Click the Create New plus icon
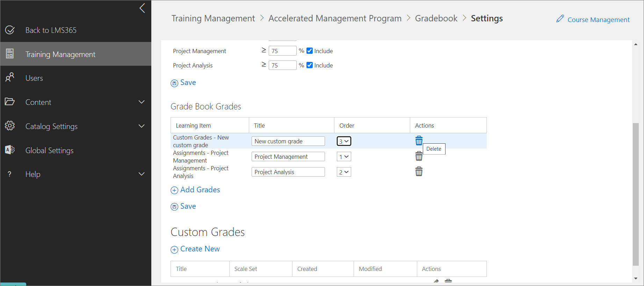The width and height of the screenshot is (644, 286). pos(174,250)
